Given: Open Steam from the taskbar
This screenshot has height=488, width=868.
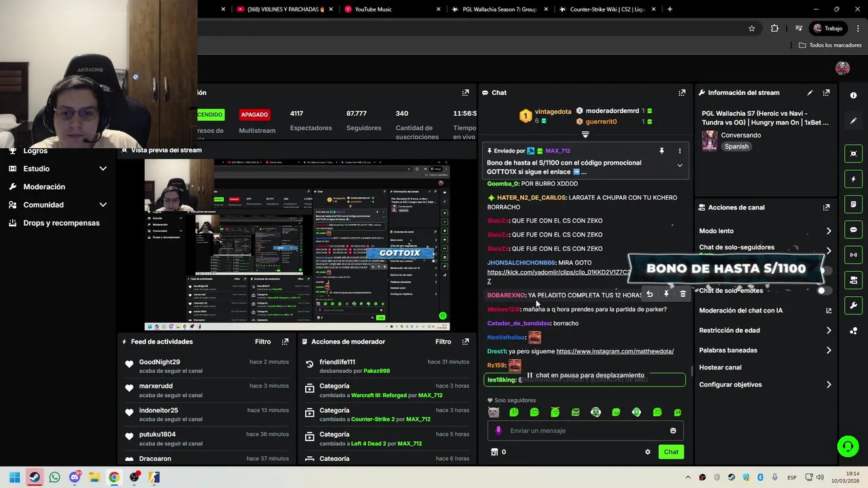Looking at the screenshot, I should pos(34,477).
